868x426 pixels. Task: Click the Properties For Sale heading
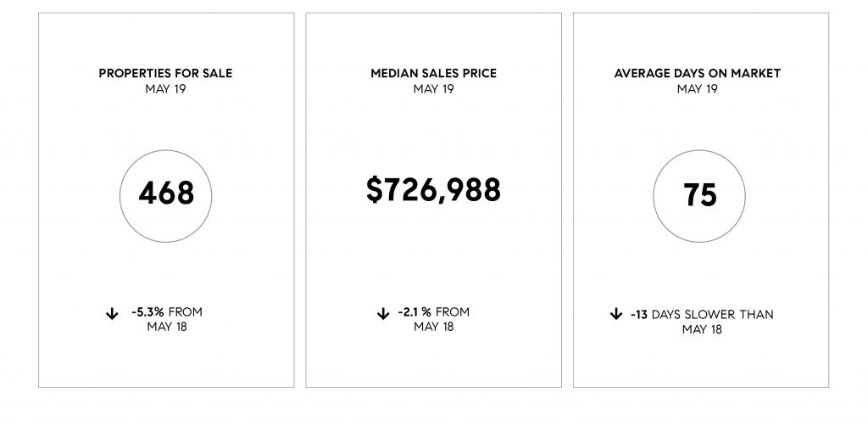(x=165, y=73)
